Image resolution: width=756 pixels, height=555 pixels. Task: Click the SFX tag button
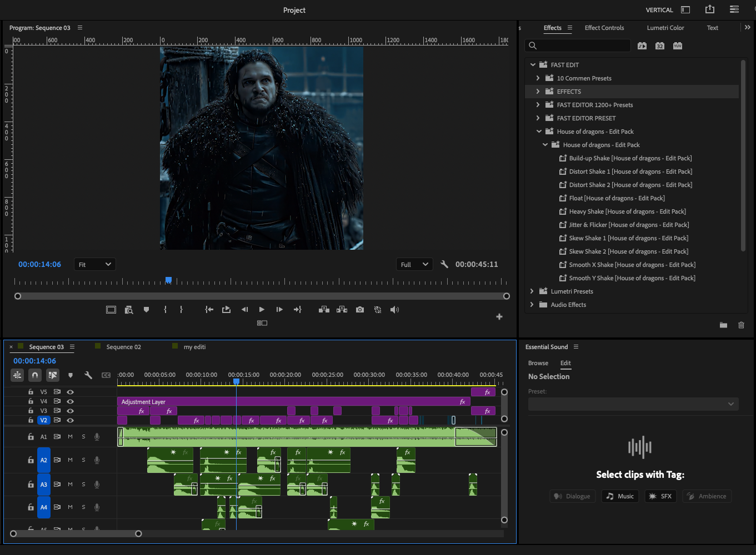coord(660,496)
